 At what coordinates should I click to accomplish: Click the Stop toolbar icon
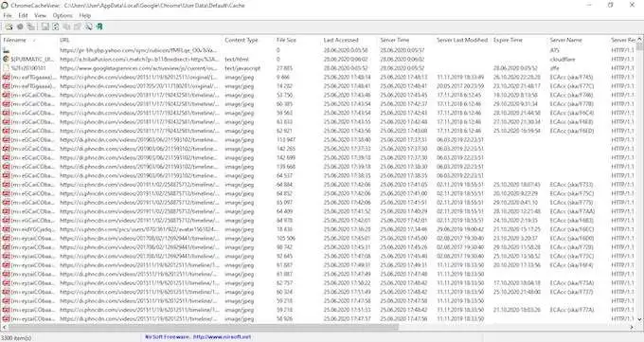point(20,27)
